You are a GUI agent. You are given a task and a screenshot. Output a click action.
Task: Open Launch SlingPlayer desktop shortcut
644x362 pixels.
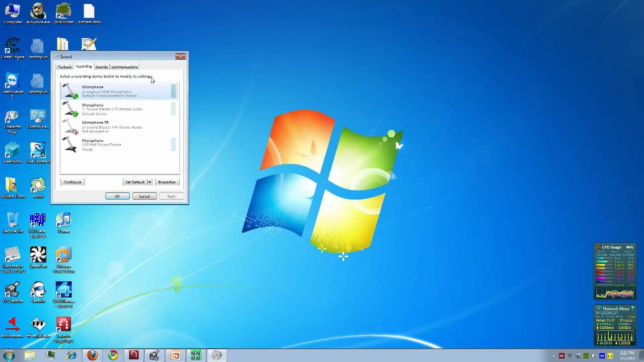(x=63, y=330)
